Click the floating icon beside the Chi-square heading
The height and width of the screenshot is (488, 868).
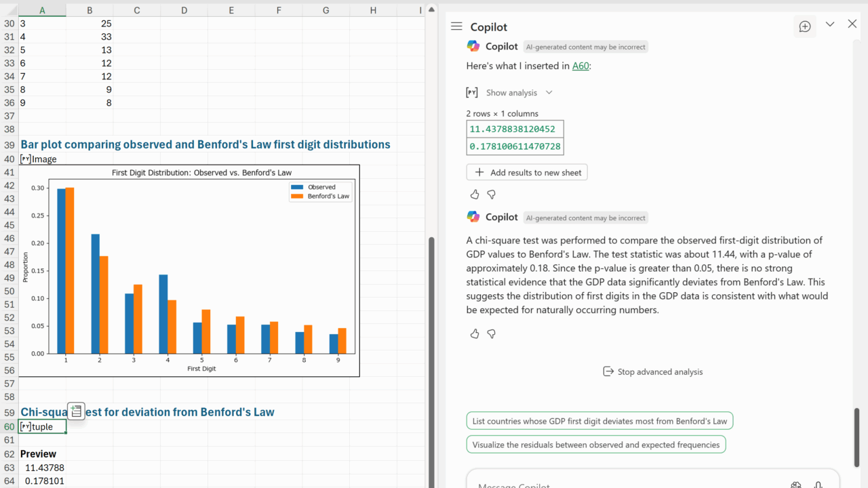(x=76, y=411)
